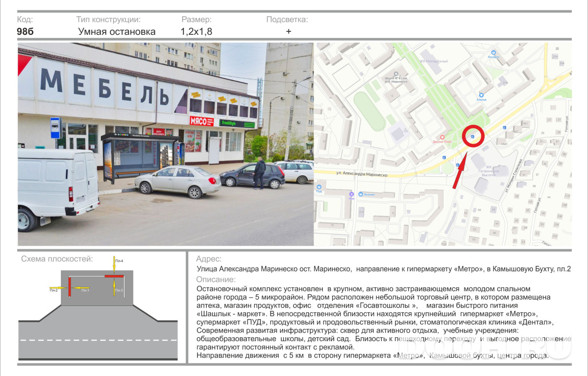
Task: Click the 'Схема плоскостей:' heading
Action: tap(57, 259)
